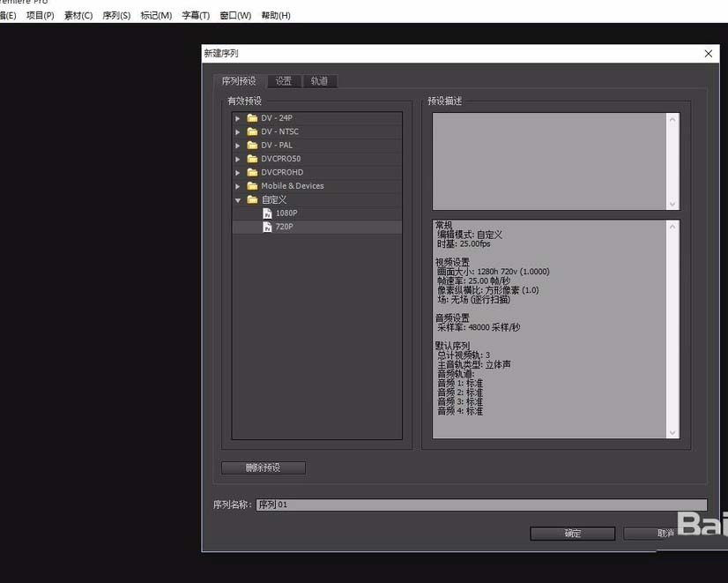Open the 帮助(H) menu
Viewport: 728px width, 583px height.
click(275, 15)
